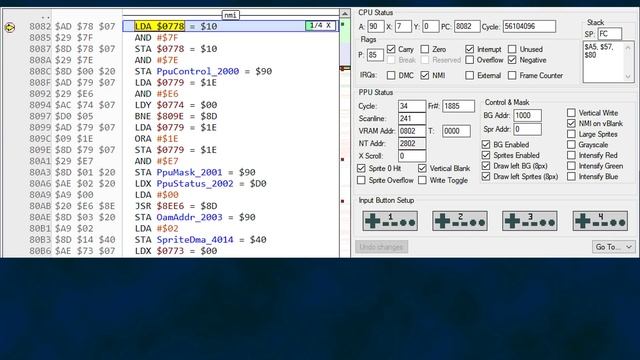Enable the Overflow flag checkbox

469,60
